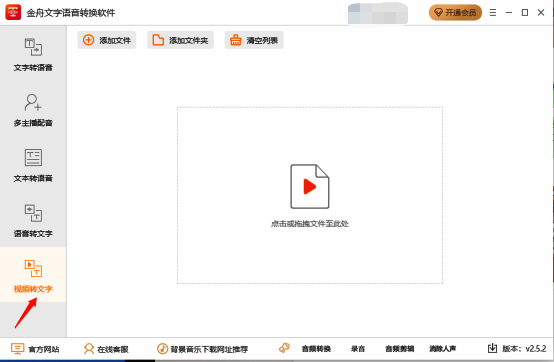The height and width of the screenshot is (362, 554).
Task: Click the 添加文件夹 button
Action: [180, 40]
